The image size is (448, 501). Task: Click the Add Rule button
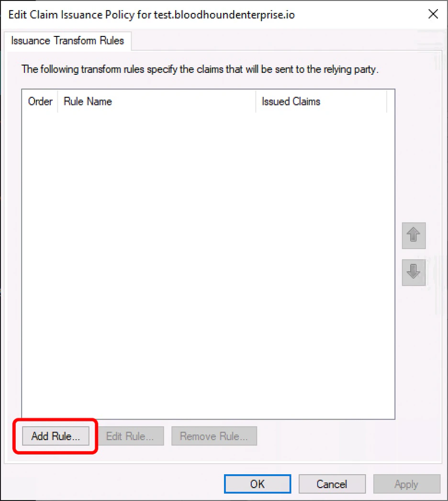point(56,436)
